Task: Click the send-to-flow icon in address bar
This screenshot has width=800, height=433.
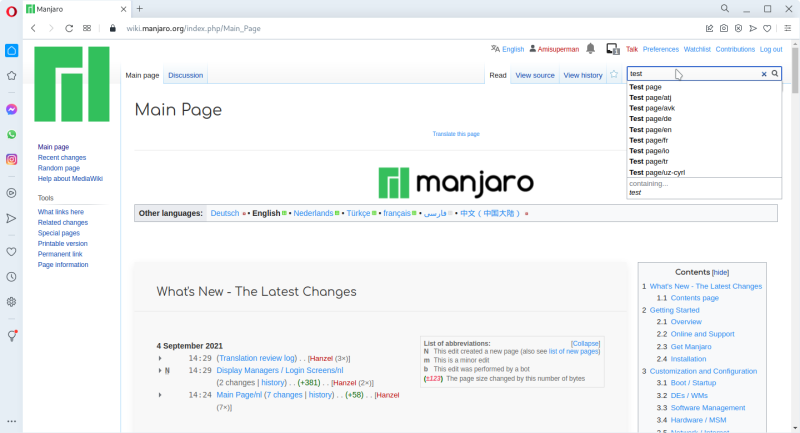Action: (753, 28)
